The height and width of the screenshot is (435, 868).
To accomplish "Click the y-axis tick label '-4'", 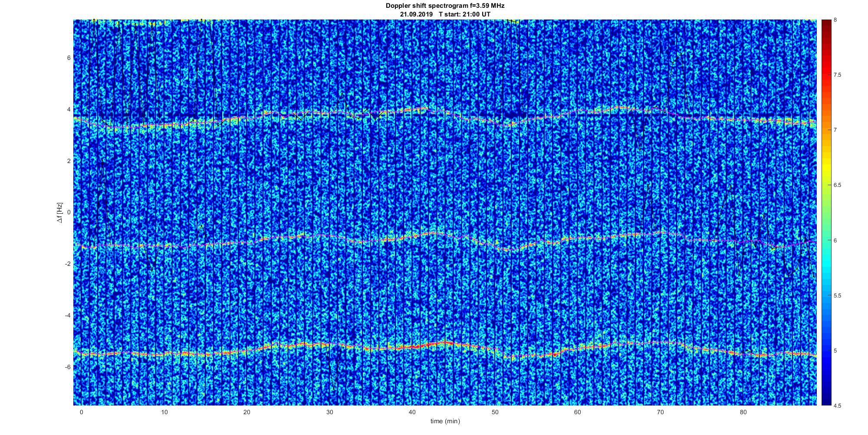I will 68,315.
